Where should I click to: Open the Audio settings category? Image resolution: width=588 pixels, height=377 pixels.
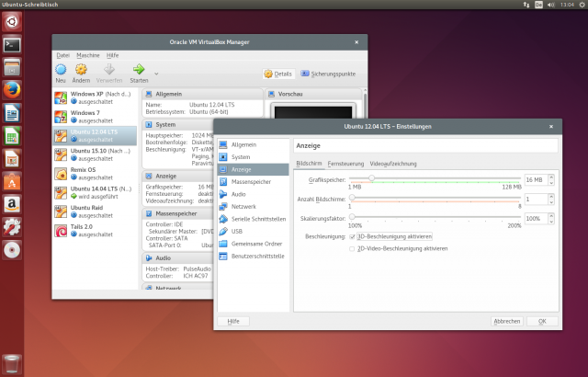click(254, 194)
